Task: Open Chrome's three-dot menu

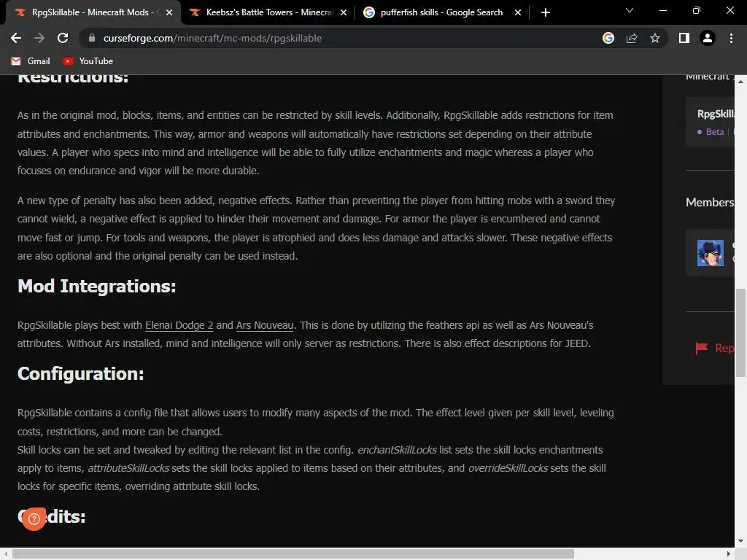Action: tap(731, 38)
